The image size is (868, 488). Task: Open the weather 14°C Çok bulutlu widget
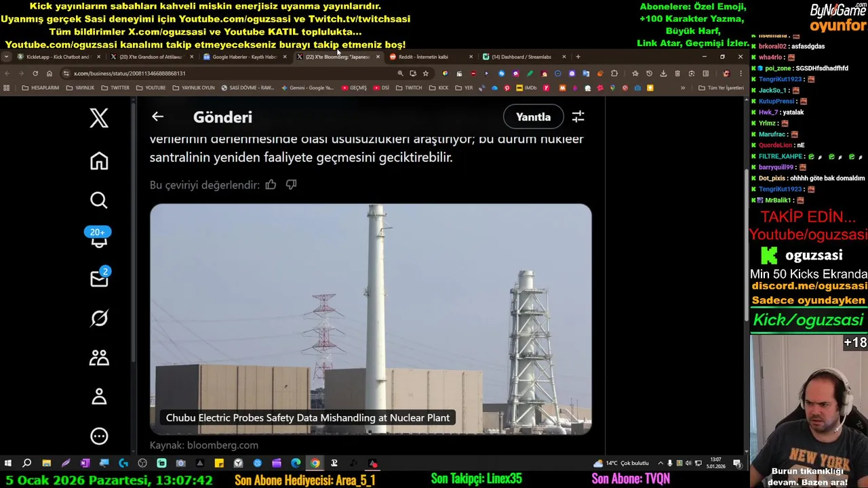pos(621,464)
